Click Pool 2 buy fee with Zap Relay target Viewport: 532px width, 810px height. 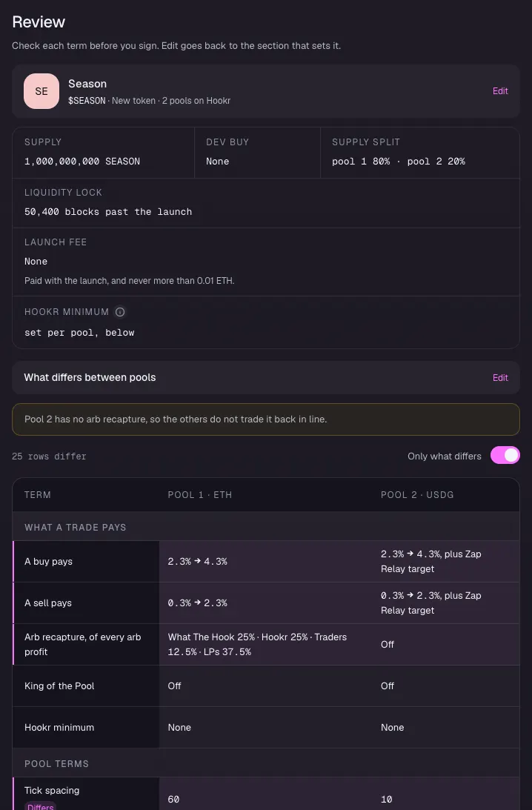click(430, 562)
